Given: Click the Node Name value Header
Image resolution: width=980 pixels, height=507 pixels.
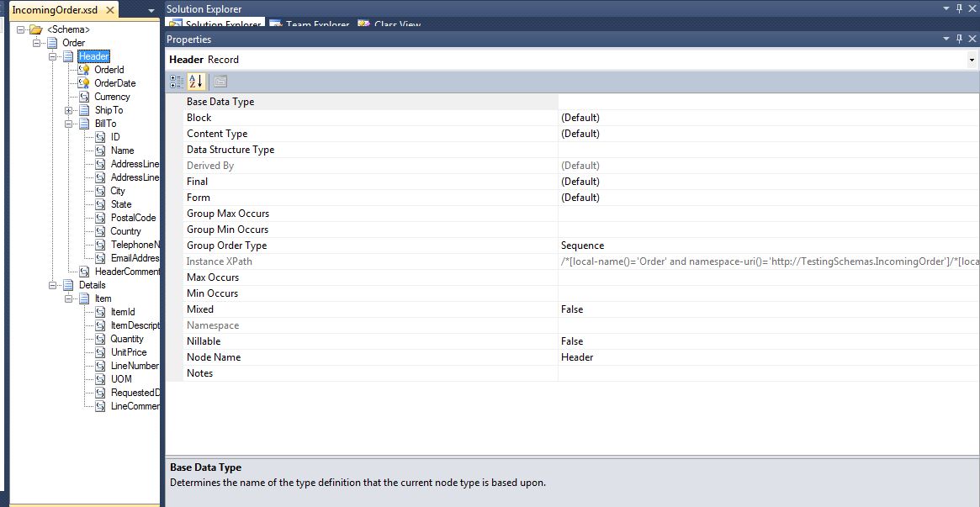Looking at the screenshot, I should [x=577, y=358].
